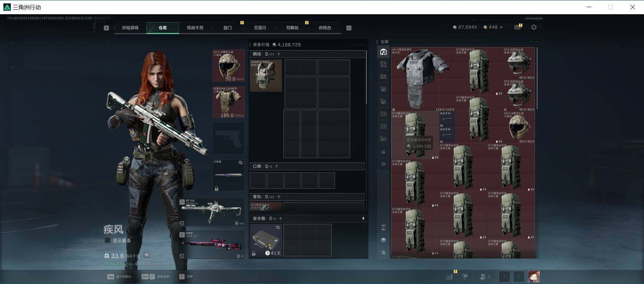Image resolution: width=644 pixels, height=284 pixels.
Task: Open the 特战干员 tab
Action: tap(195, 28)
